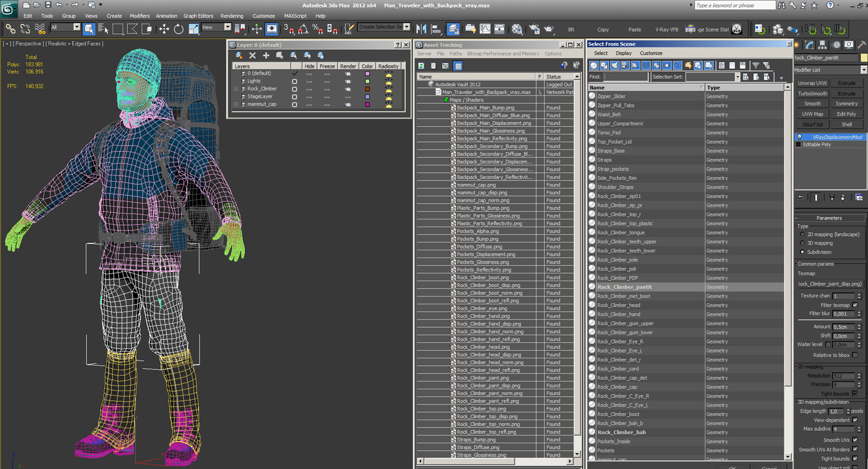Expand the mammut_cap layer
The width and height of the screenshot is (868, 469).
236,104
